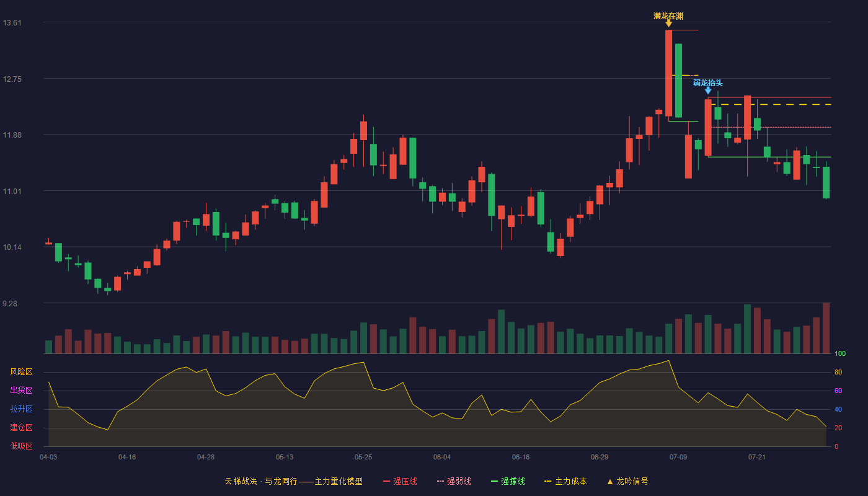Image resolution: width=868 pixels, height=496 pixels.
Task: Click the 拉升区 zone label
Action: pyautogui.click(x=21, y=409)
